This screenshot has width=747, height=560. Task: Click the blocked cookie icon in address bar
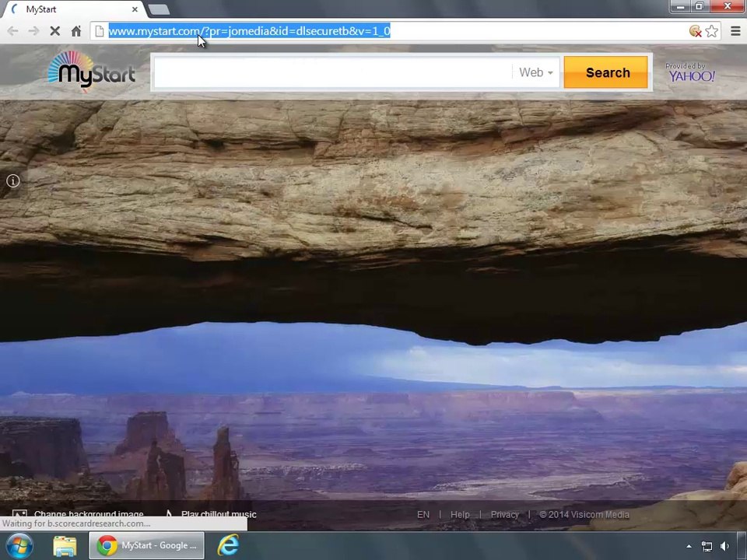click(x=695, y=31)
